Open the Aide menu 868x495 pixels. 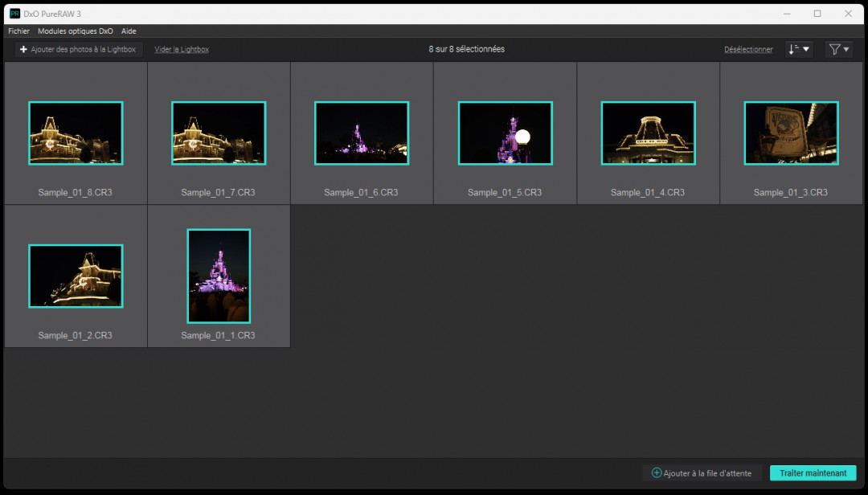(x=129, y=31)
